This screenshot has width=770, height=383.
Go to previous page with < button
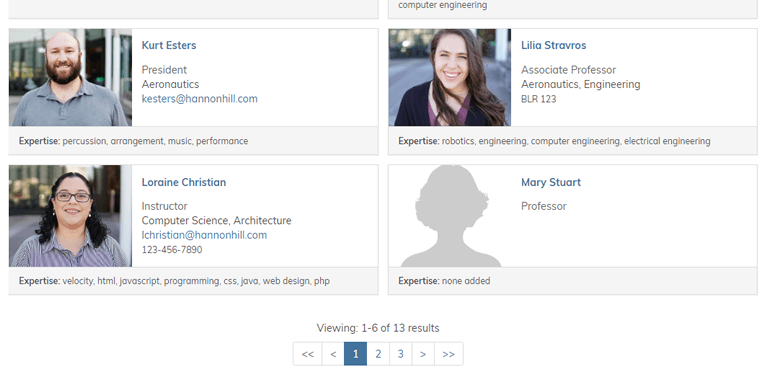coord(333,354)
